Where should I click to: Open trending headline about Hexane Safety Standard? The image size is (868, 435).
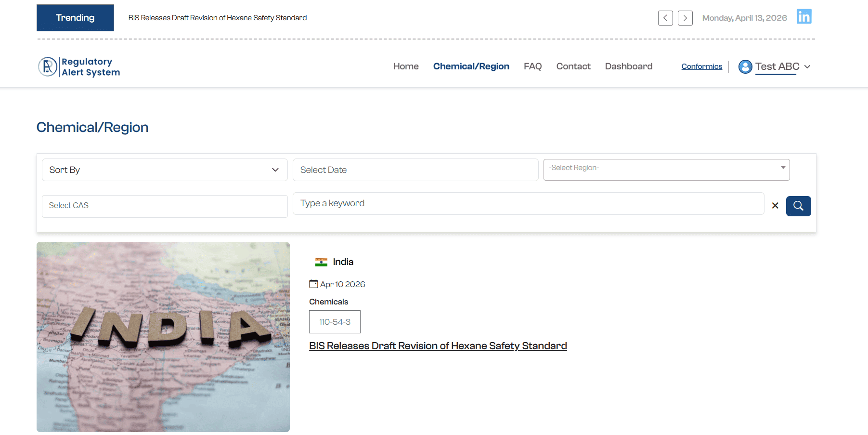(218, 18)
